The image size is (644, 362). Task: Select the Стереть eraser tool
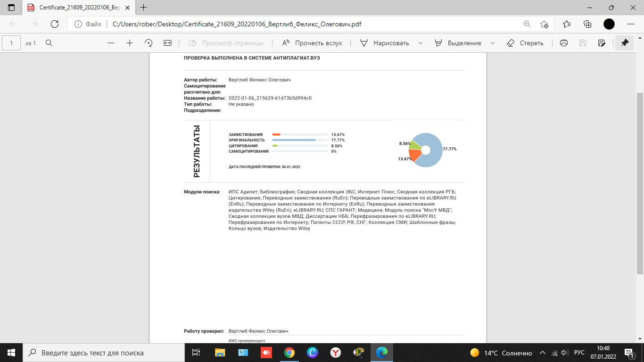(525, 43)
